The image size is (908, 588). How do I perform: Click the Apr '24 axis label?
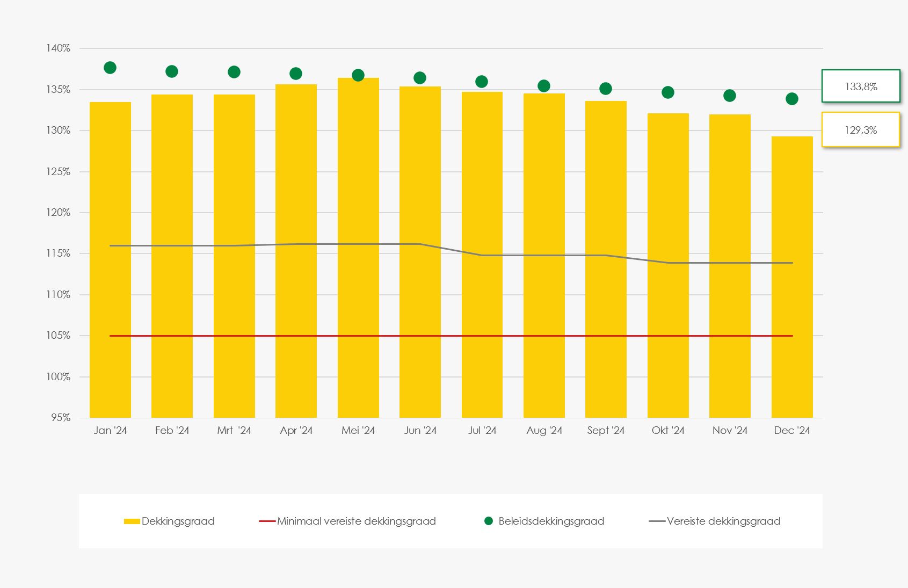tap(296, 430)
